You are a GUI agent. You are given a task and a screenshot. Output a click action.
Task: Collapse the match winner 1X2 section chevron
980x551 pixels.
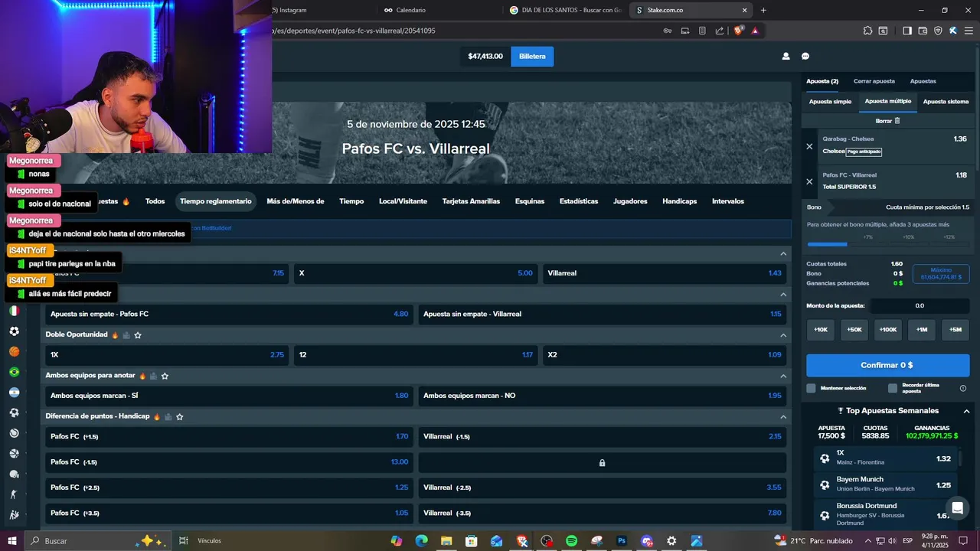pos(783,253)
